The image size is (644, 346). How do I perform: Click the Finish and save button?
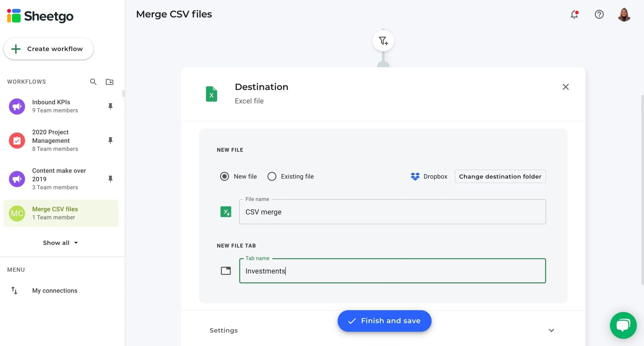(x=384, y=321)
